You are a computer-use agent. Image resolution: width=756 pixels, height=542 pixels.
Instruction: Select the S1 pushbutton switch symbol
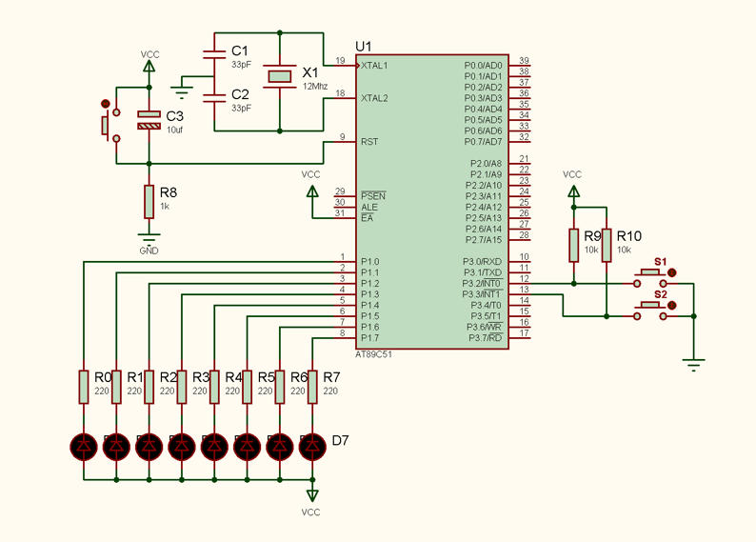[x=650, y=278]
